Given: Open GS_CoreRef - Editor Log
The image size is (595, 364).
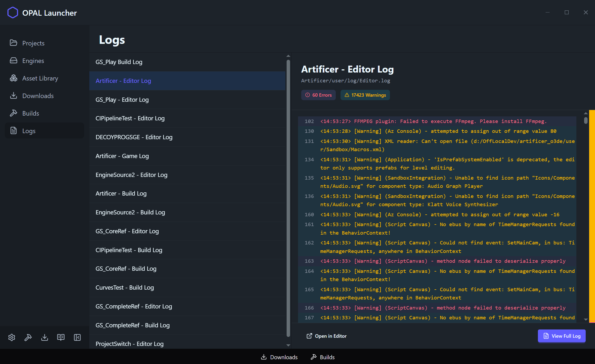Looking at the screenshot, I should 187,231.
